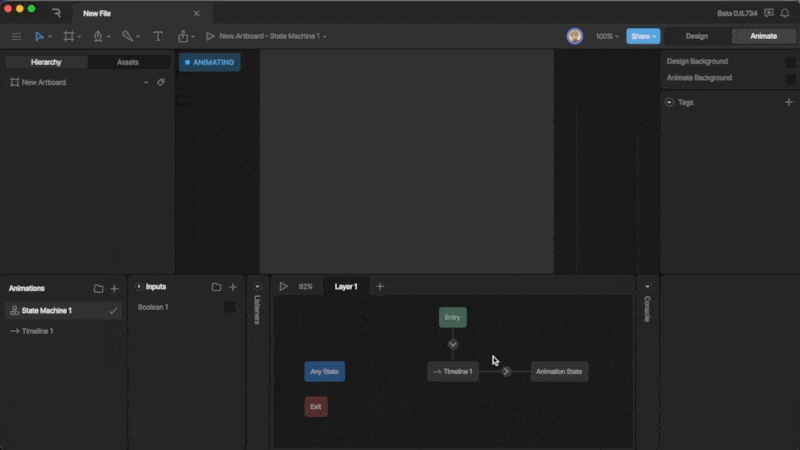Switch to Animate mode
The width and height of the screenshot is (800, 450).
coord(763,36)
